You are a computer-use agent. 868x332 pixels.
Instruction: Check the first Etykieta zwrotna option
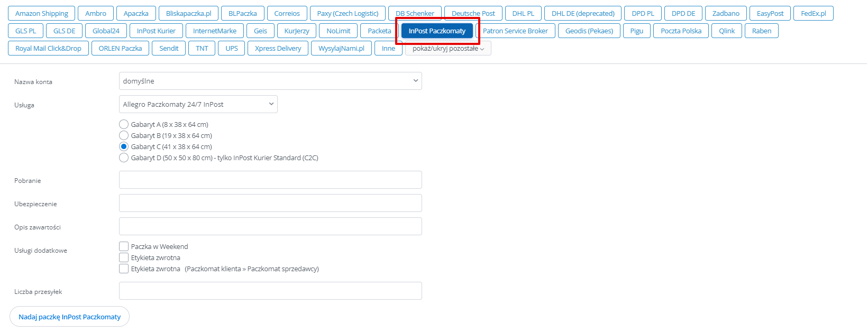(x=124, y=257)
